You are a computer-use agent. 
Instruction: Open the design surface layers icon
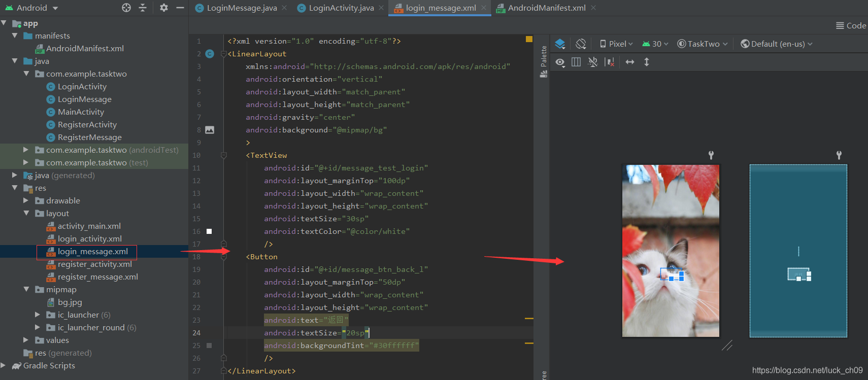(x=560, y=44)
